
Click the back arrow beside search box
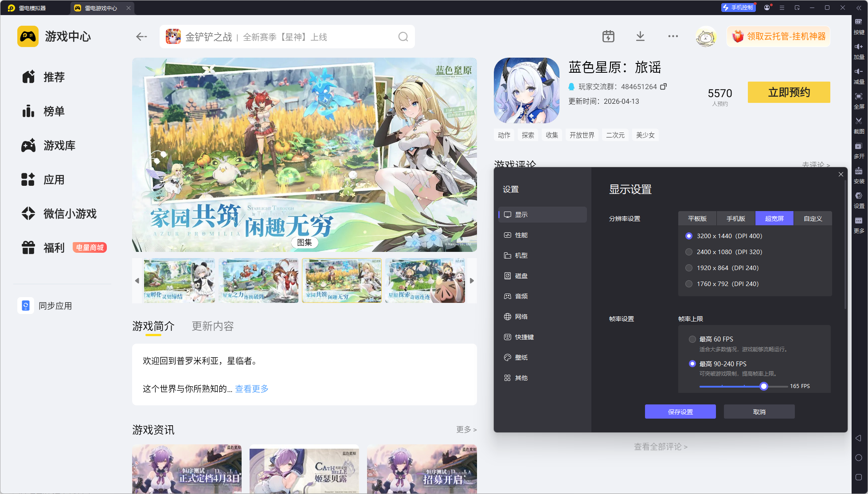click(141, 37)
